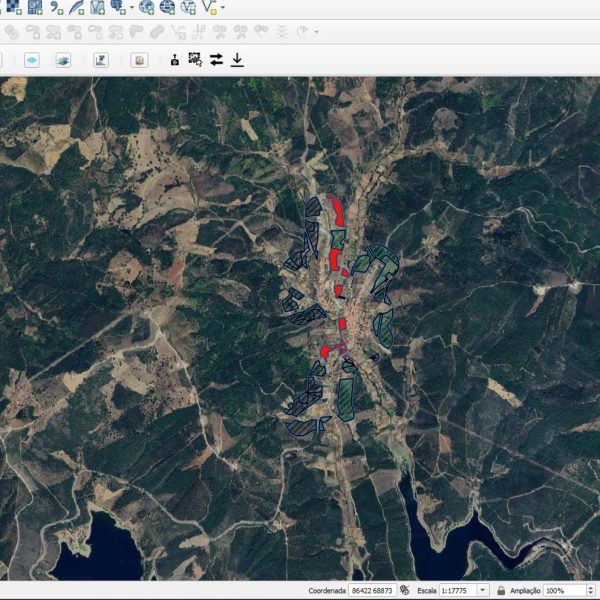This screenshot has width=600, height=600.
Task: Open the Escala scale dropdown arrow
Action: coord(483,590)
